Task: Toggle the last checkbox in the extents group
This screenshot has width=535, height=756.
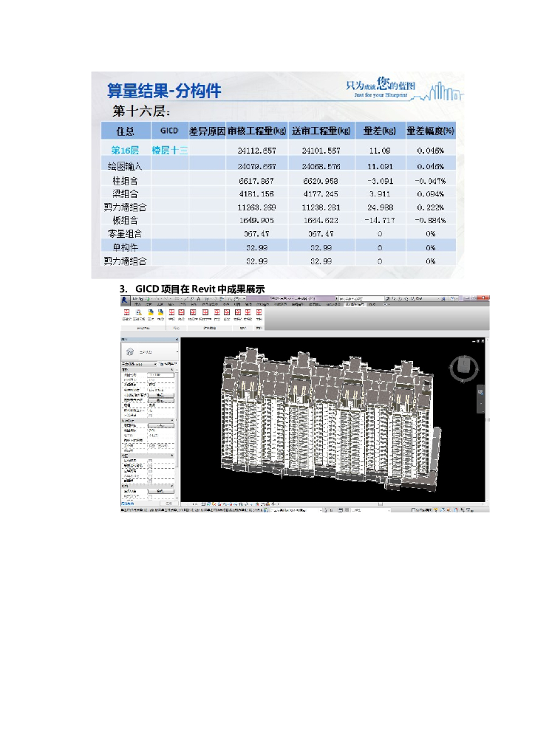Action: tap(151, 481)
